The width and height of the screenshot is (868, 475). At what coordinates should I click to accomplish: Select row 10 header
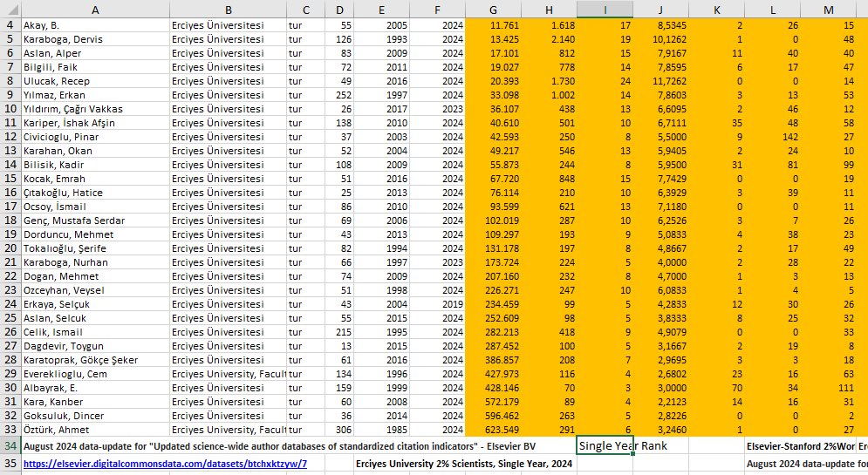(x=10, y=109)
